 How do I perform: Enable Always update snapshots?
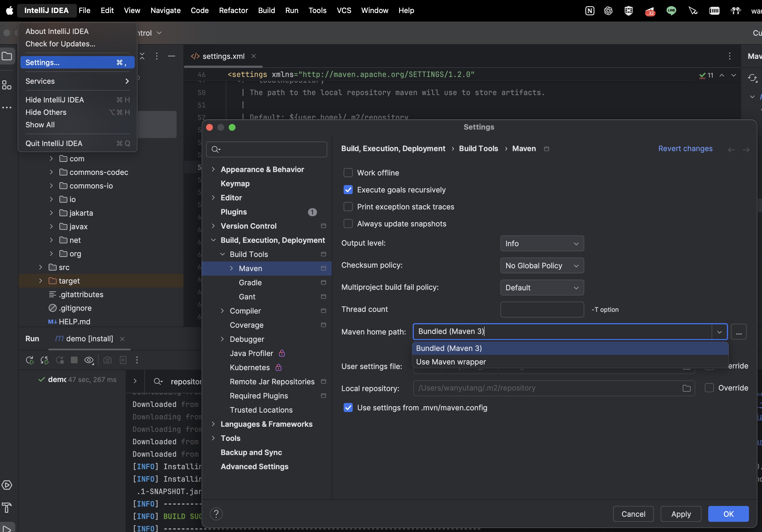[x=348, y=224]
